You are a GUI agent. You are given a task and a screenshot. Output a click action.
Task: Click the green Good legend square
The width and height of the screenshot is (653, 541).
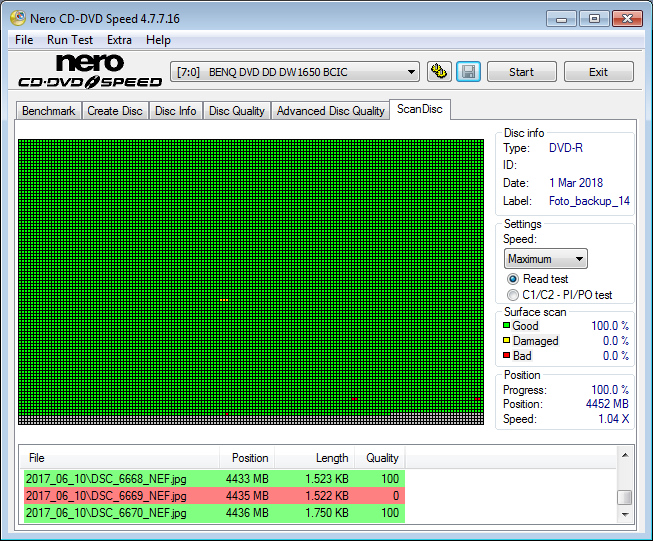pos(506,325)
